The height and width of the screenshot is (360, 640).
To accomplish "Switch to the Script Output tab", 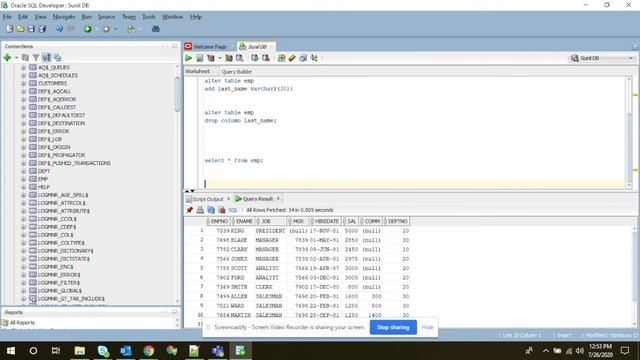I will [208, 199].
